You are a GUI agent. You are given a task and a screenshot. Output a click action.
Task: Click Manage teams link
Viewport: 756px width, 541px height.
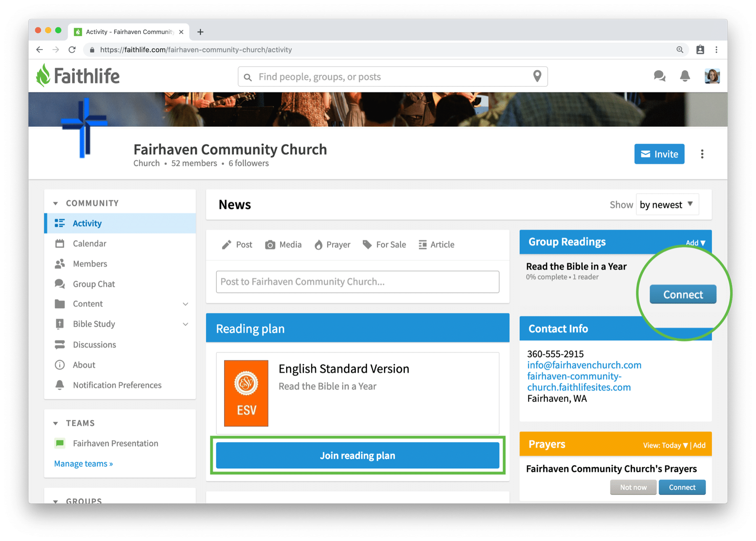84,464
